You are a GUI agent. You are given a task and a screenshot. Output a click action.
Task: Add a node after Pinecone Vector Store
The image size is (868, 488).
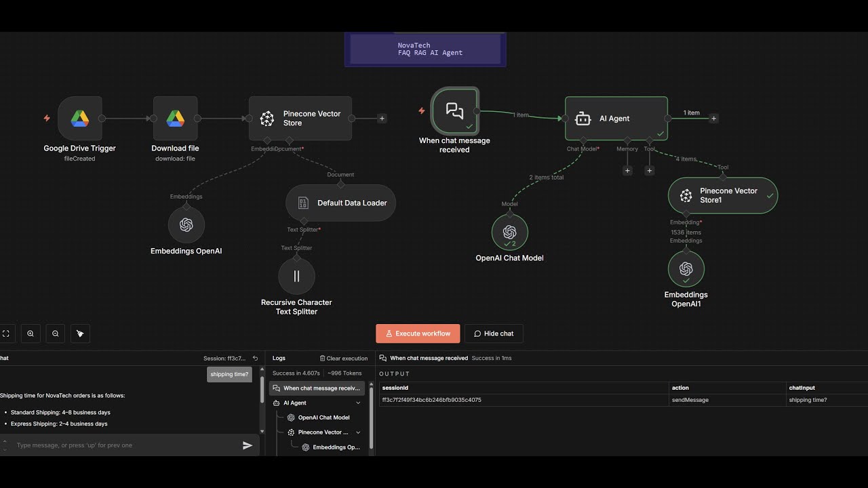[382, 119]
